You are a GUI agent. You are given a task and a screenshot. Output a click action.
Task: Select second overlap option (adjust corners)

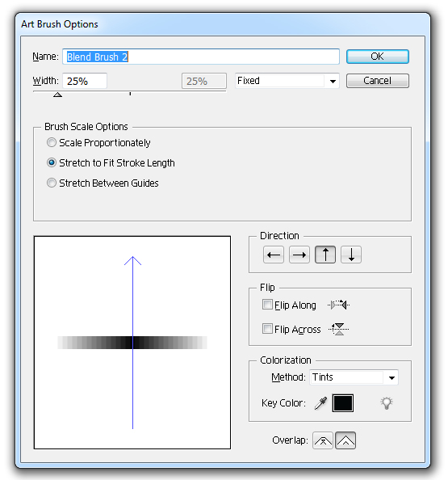[345, 440]
